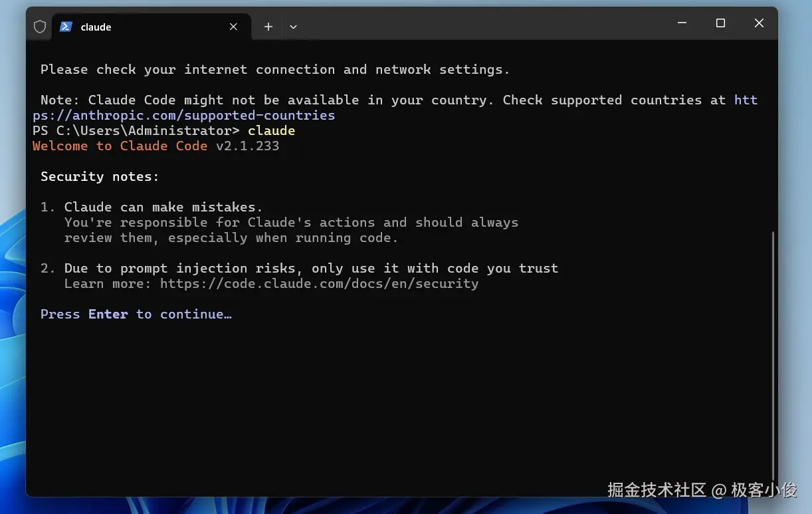Click the "Due to prompt injection risks" line

311,268
